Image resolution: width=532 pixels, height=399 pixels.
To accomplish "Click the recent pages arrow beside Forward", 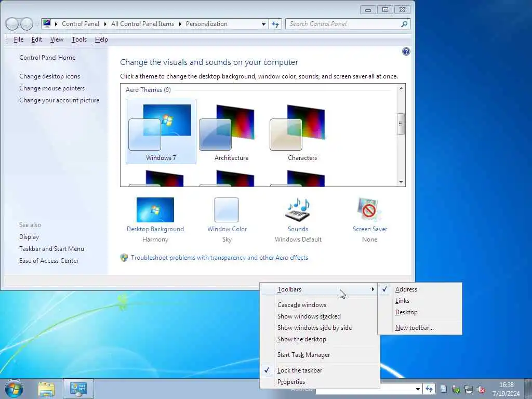I will click(x=36, y=24).
